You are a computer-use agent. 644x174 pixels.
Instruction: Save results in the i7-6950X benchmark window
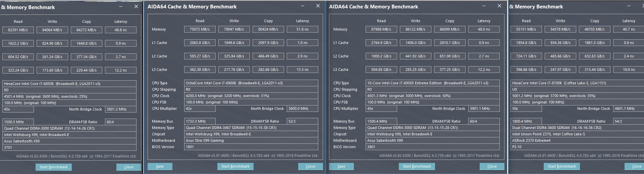point(341,166)
